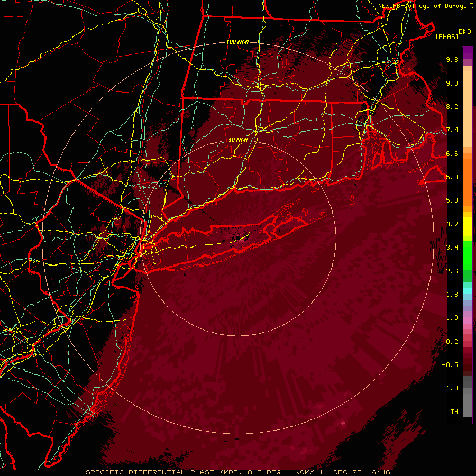Click the 1.0 legend number

pos(452,318)
